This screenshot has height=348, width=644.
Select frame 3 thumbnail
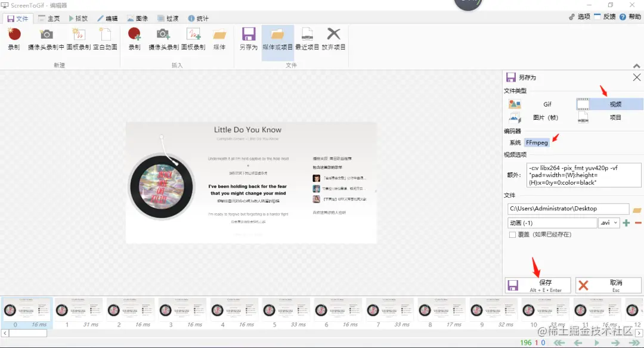[182, 313]
